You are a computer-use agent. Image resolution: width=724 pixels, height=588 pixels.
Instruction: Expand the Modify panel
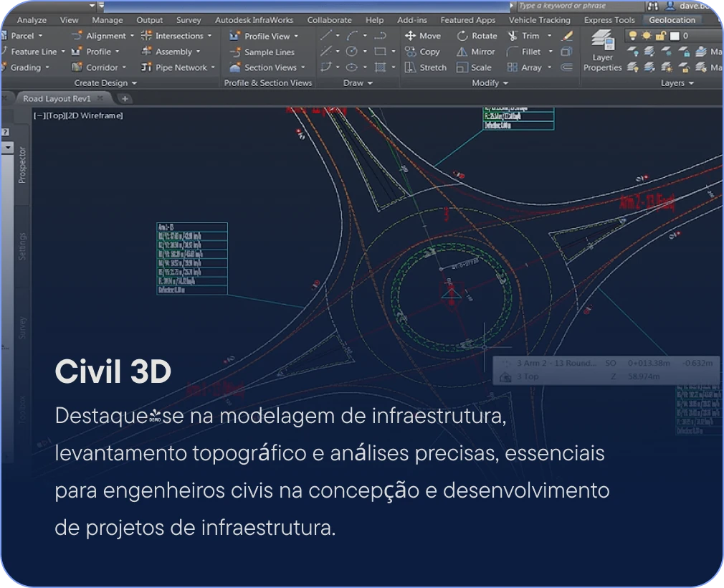[490, 83]
